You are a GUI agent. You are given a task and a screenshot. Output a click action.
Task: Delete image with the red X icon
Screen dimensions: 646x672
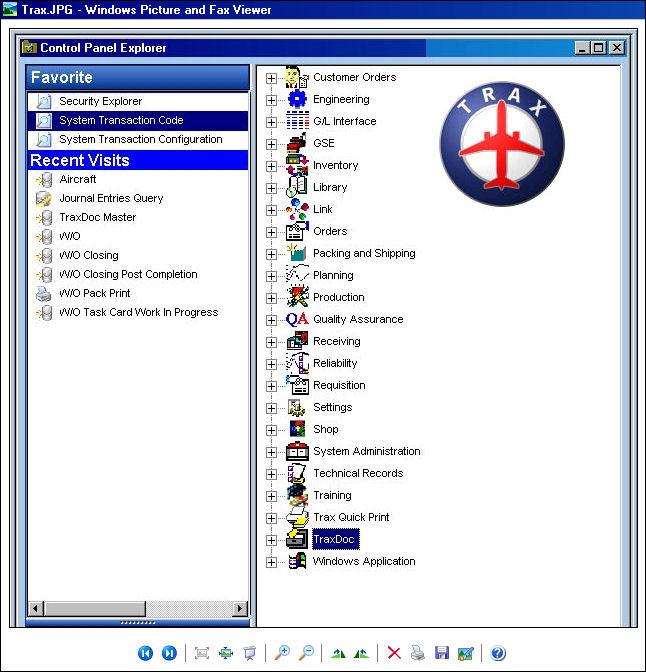[x=394, y=653]
